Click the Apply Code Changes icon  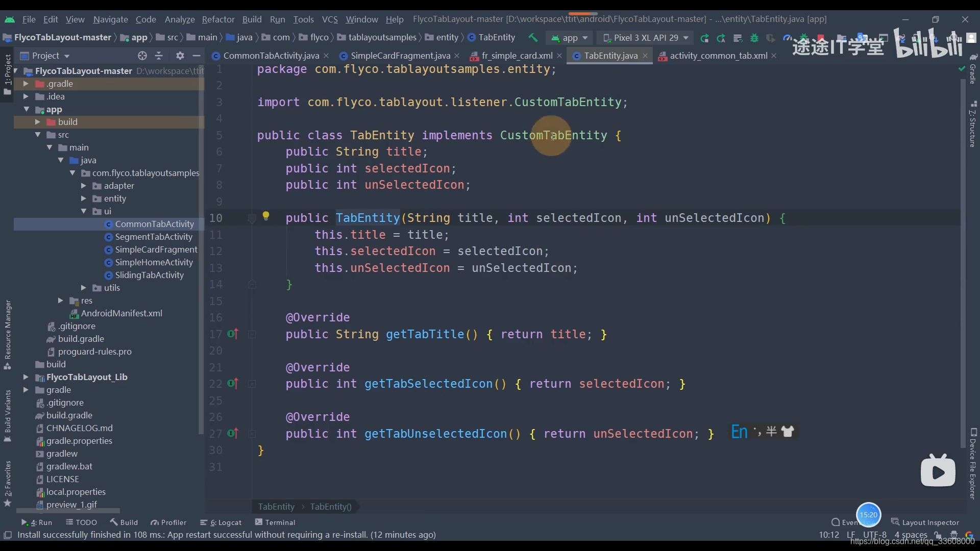738,38
